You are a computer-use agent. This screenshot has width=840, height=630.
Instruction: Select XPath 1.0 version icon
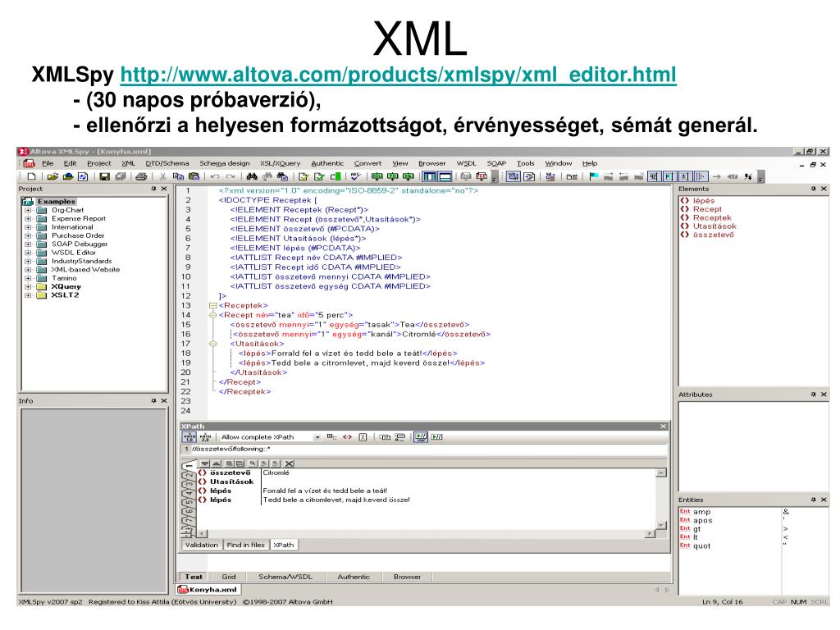pyautogui.click(x=189, y=437)
